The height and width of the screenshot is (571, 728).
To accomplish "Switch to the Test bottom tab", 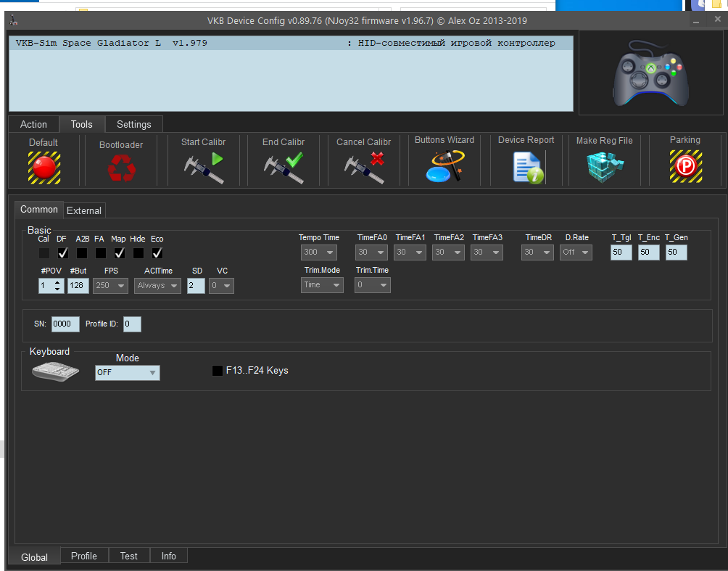I will 128,556.
